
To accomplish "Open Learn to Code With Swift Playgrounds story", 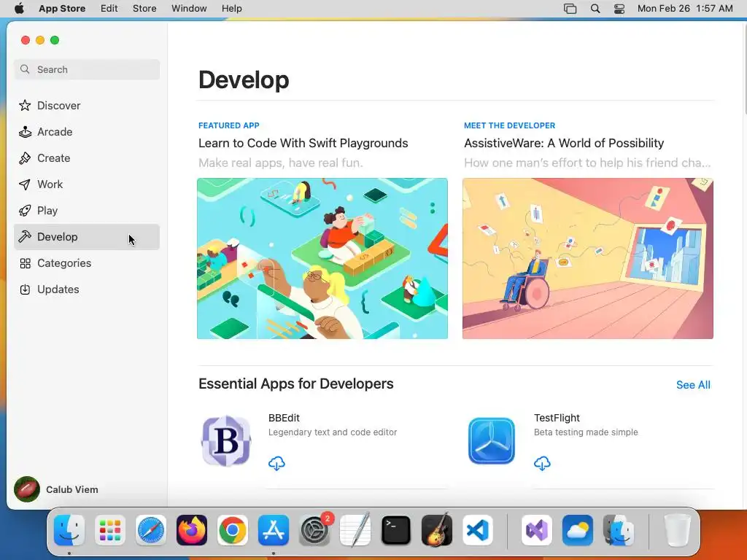I will 303,144.
